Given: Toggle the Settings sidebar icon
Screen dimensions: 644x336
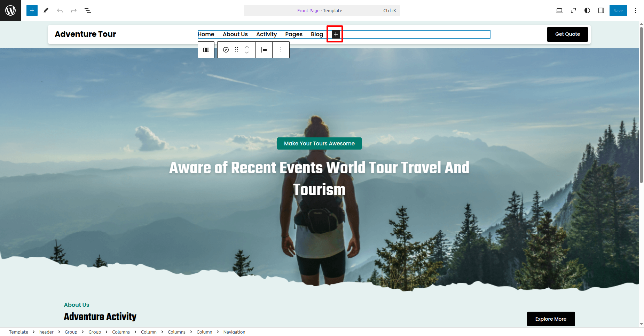Looking at the screenshot, I should point(601,10).
